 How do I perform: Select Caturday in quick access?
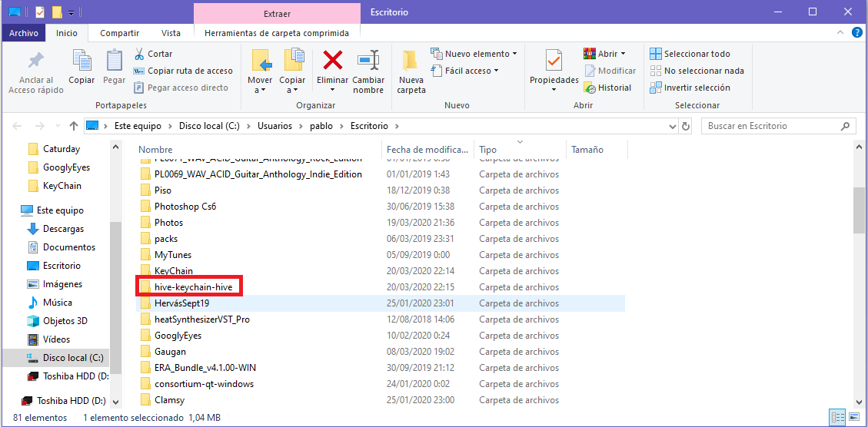point(61,149)
